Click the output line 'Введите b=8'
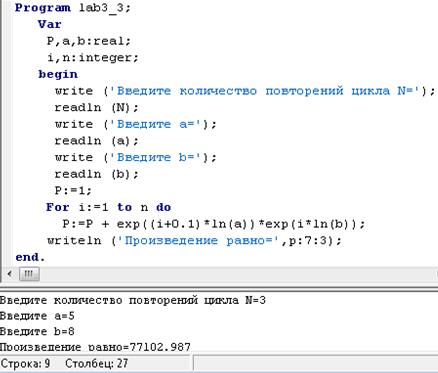The image size is (438, 373). click(37, 331)
